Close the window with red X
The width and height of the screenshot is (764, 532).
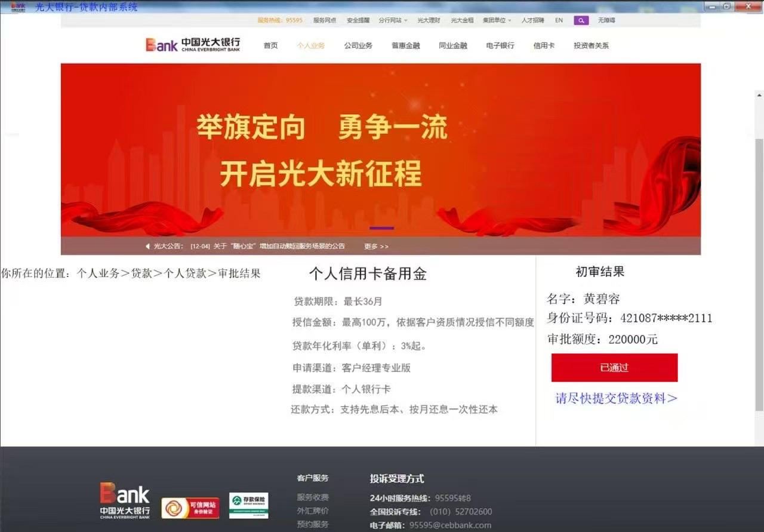pyautogui.click(x=747, y=6)
